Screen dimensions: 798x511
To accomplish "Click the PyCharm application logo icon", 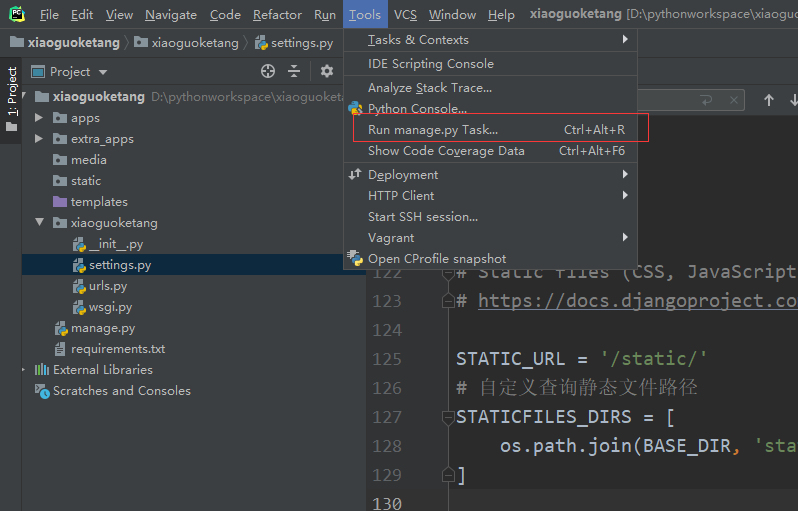I will [x=17, y=14].
